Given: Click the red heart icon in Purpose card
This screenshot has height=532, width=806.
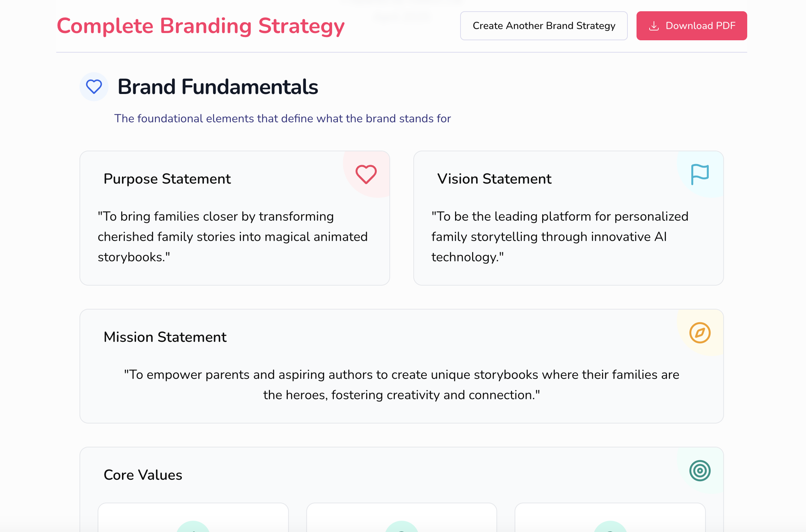Looking at the screenshot, I should click(x=366, y=174).
